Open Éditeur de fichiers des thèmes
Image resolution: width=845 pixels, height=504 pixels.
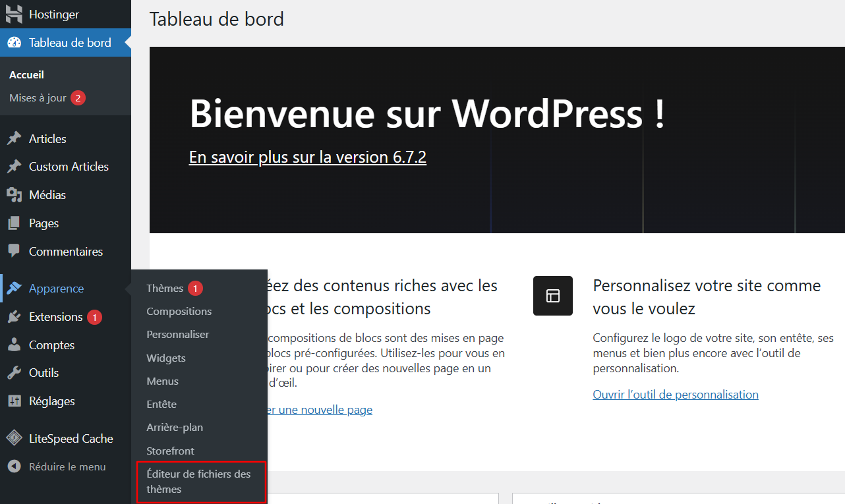click(x=198, y=480)
